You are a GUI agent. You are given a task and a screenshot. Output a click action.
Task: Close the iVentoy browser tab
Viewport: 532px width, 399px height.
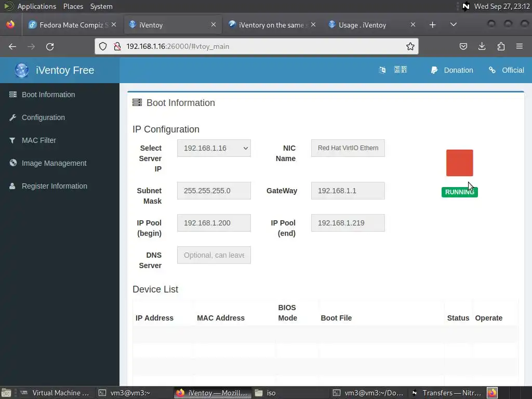point(214,24)
